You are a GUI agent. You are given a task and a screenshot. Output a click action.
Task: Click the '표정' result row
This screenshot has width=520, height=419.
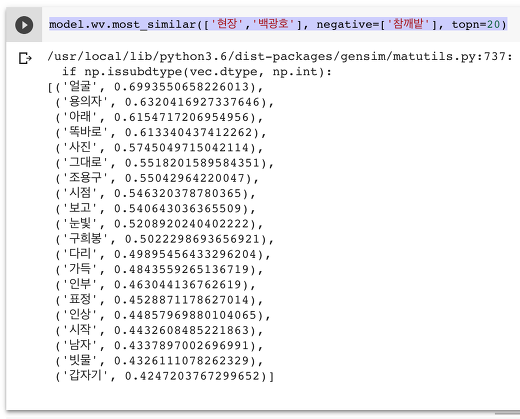159,300
